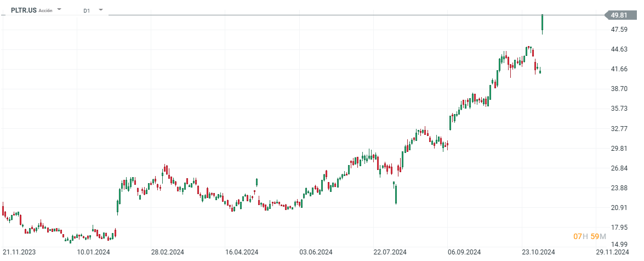Click the 16.04.2024 date label
The height and width of the screenshot is (261, 644).
[x=242, y=252]
